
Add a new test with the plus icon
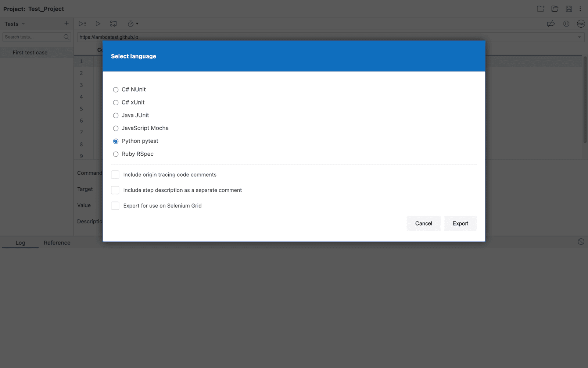pyautogui.click(x=67, y=24)
